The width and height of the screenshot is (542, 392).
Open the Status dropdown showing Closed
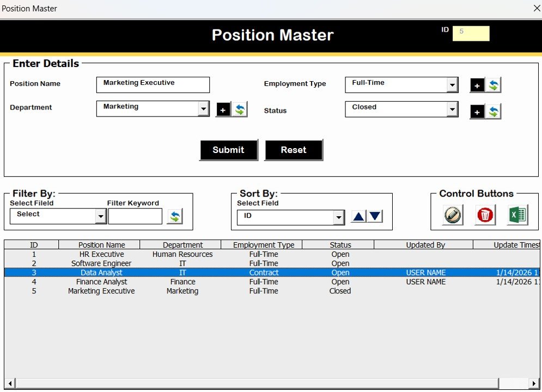point(453,109)
